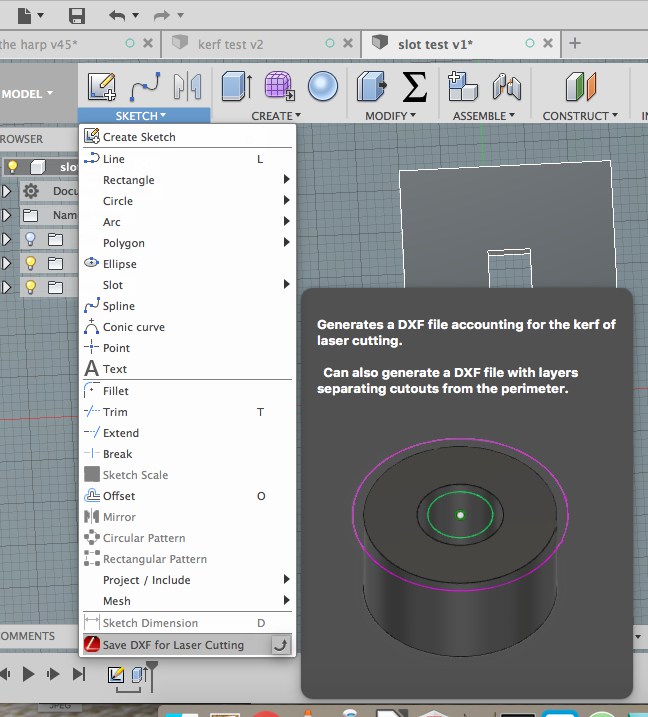Add a new document tab with plus

[x=575, y=43]
